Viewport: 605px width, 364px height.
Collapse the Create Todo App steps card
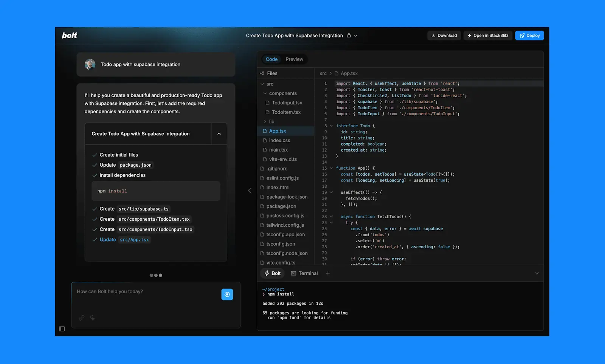(x=219, y=133)
